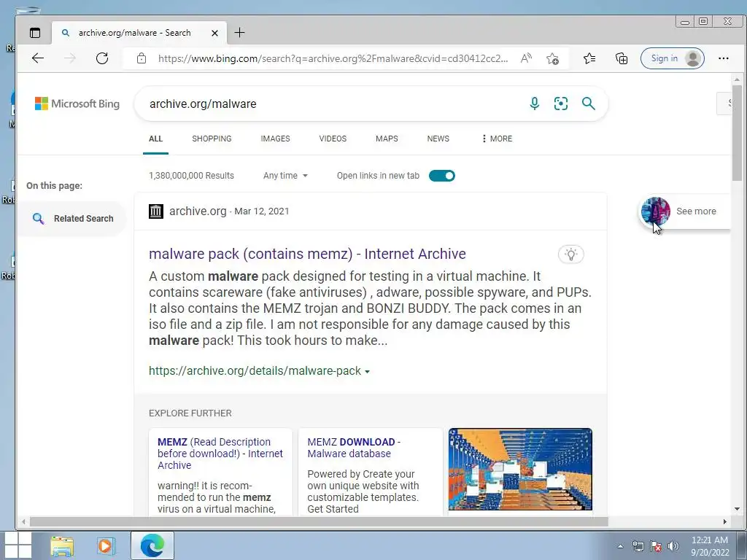The image size is (747, 560).
Task: Close the archive.org/malware Search tab
Action: click(x=215, y=33)
